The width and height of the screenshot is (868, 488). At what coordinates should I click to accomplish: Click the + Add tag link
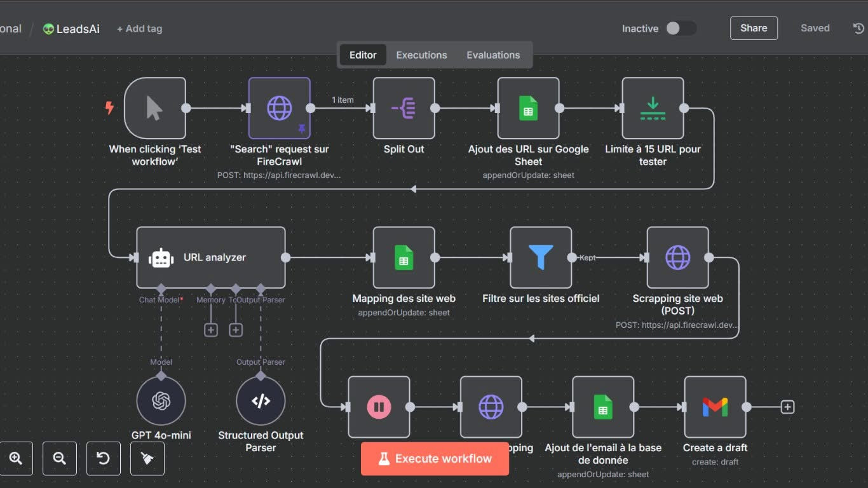coord(139,29)
